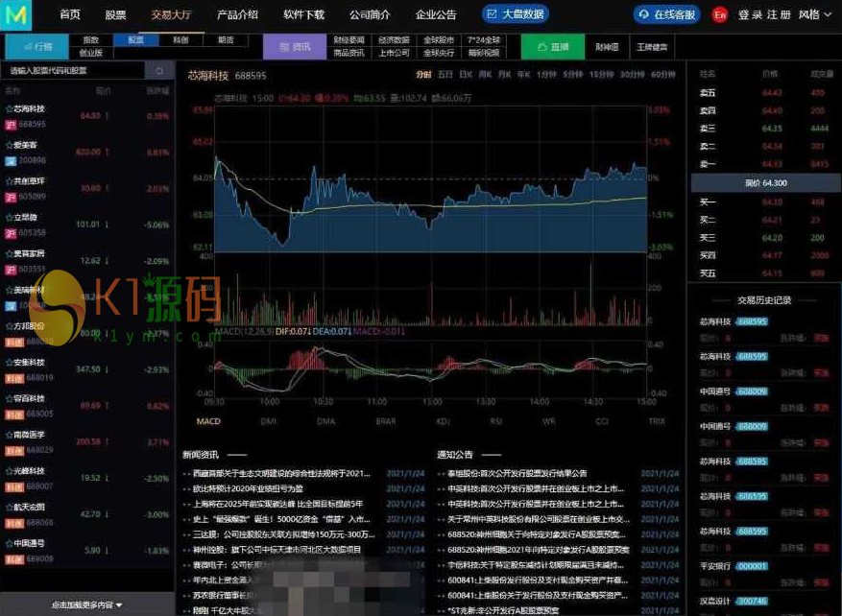Star 立昂微 in the watchlist
Viewport: 842px width, 616px height.
click(10, 217)
